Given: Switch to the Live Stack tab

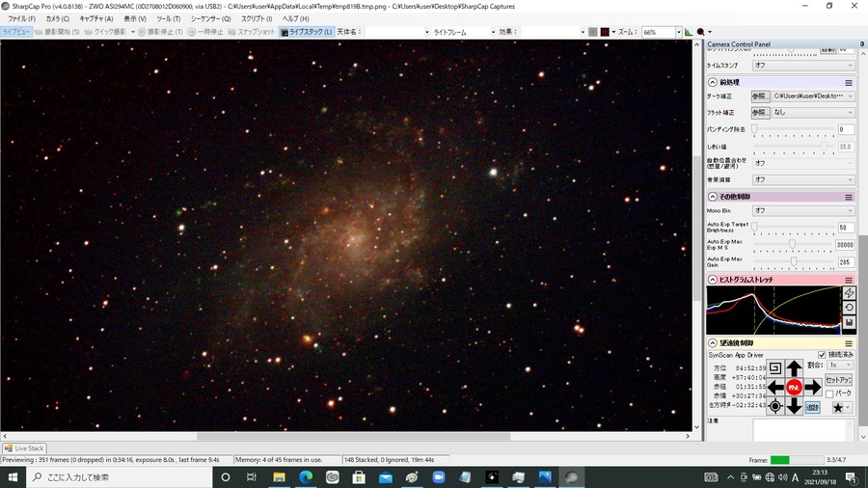Looking at the screenshot, I should 24,448.
